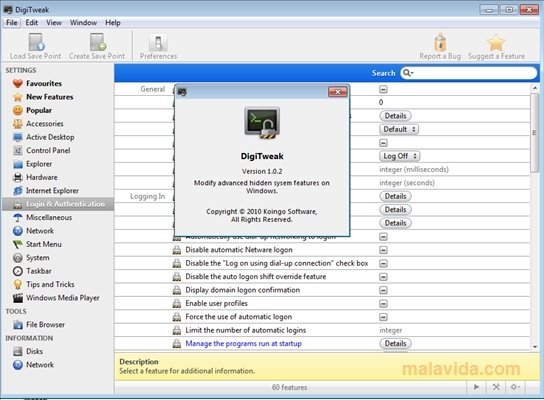Viewport: 544px width, 400px height.
Task: Open New Features category
Action: [50, 97]
